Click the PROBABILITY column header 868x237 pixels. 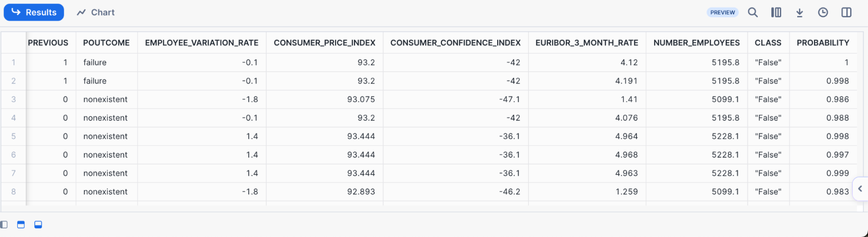(x=822, y=43)
